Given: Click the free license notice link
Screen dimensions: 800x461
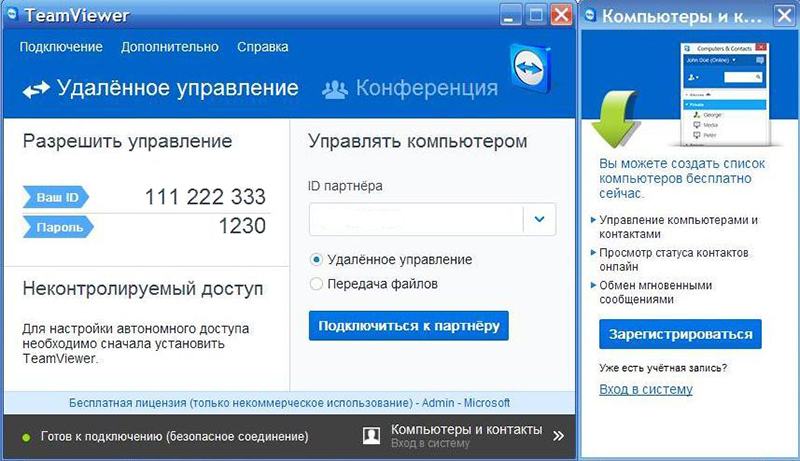Looking at the screenshot, I should (289, 403).
